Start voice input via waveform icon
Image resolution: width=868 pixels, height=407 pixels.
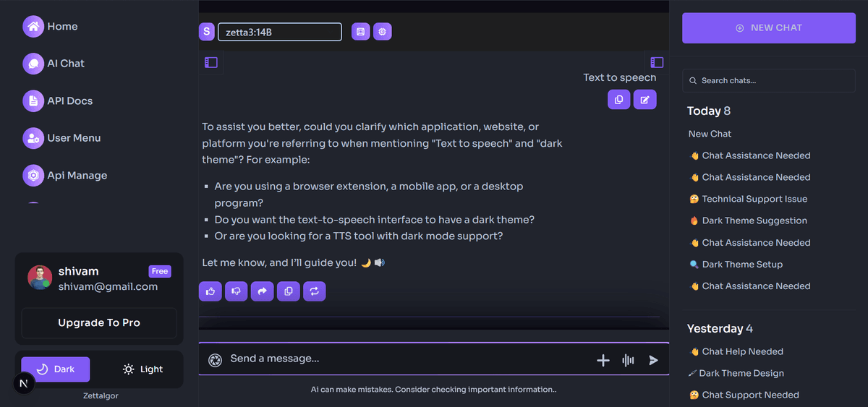click(628, 360)
